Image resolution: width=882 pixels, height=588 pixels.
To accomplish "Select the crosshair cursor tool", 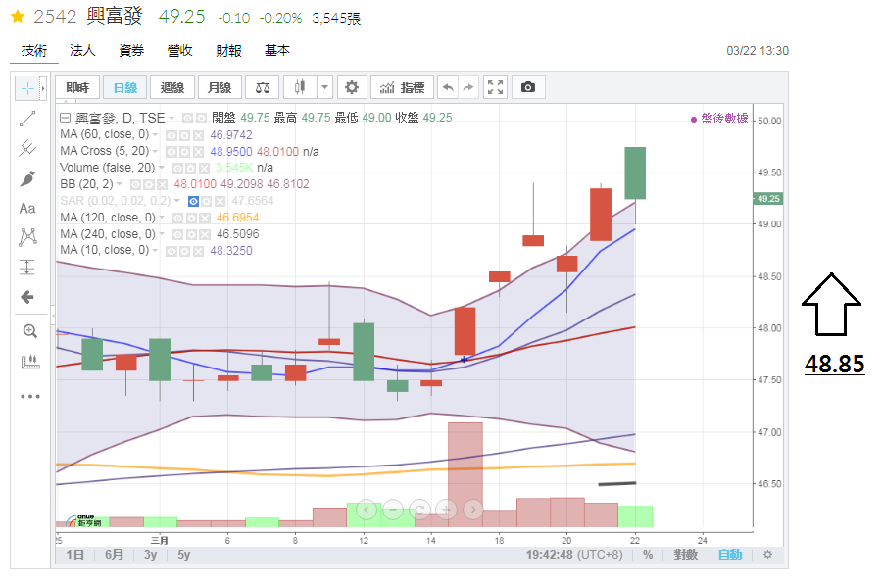I will (x=27, y=88).
